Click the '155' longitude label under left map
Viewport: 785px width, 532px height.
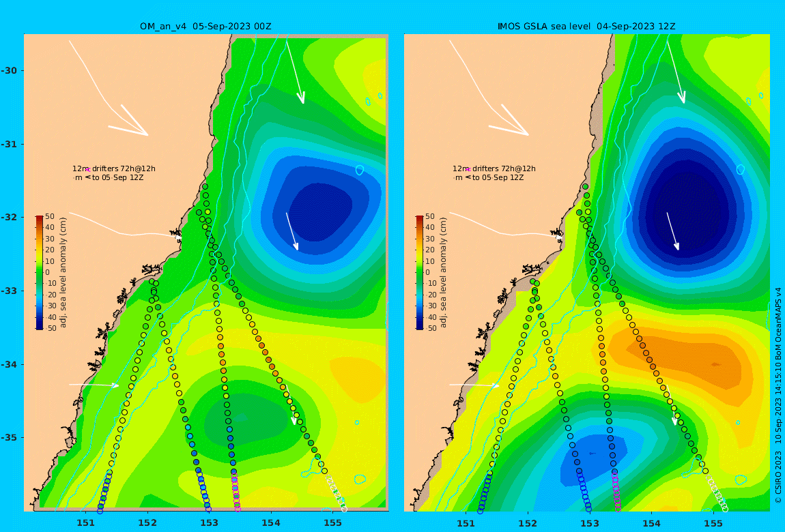tap(333, 524)
